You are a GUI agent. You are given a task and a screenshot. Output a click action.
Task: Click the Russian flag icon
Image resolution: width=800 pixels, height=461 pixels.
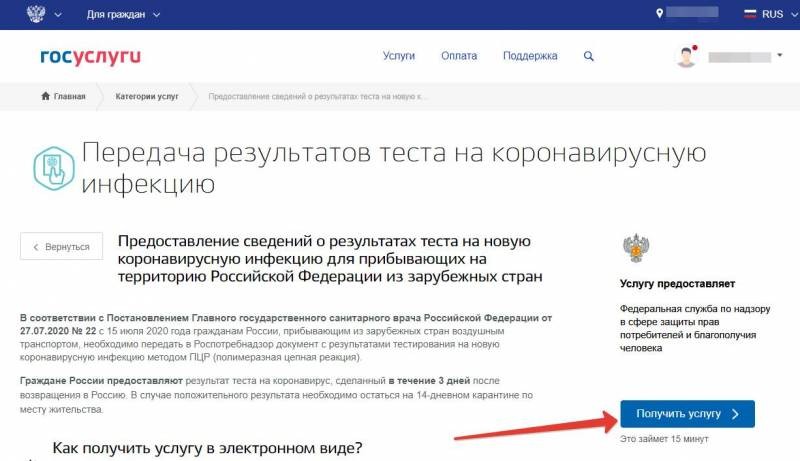pos(749,14)
